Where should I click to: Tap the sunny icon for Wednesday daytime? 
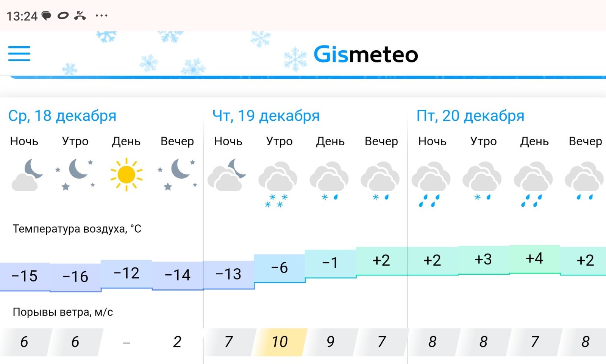(126, 174)
